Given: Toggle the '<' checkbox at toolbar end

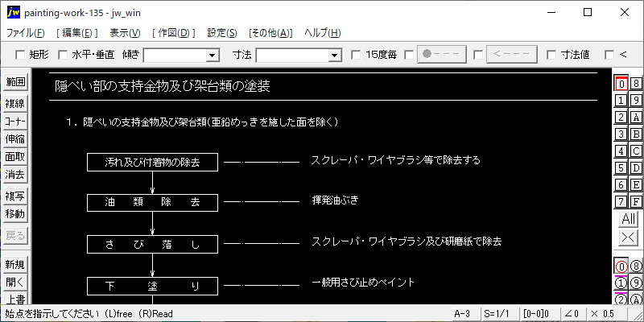Looking at the screenshot, I should [x=610, y=55].
